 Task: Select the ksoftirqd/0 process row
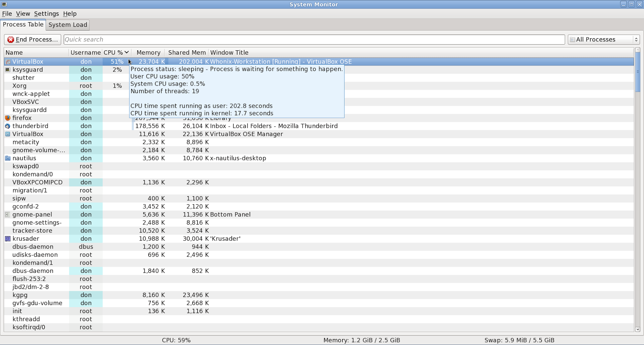(x=319, y=327)
